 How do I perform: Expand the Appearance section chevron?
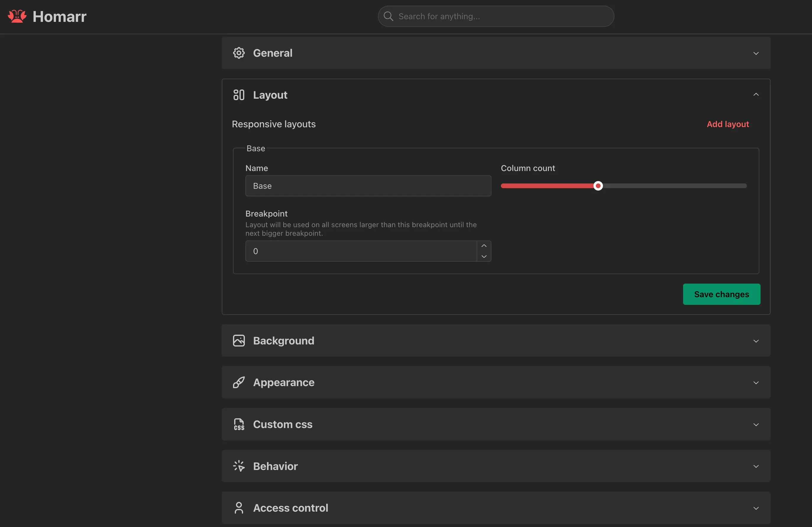point(756,383)
